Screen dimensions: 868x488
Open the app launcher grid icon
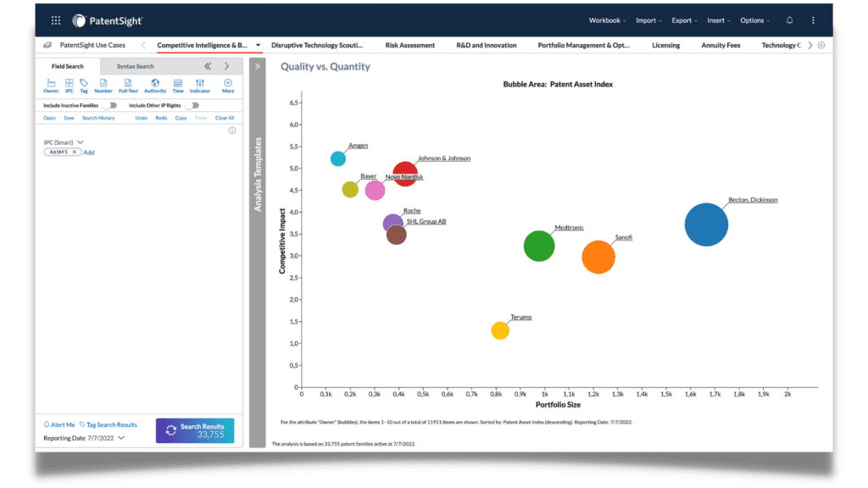point(56,20)
